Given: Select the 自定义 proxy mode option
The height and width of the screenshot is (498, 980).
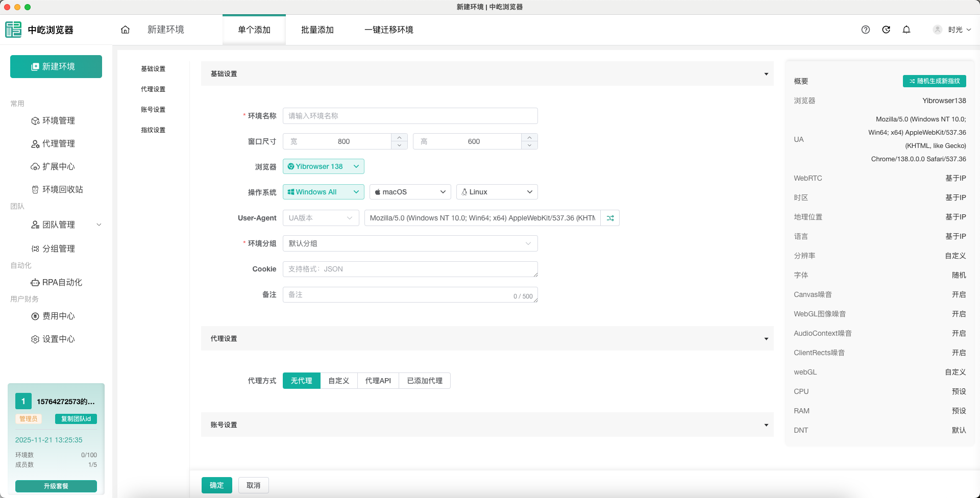Looking at the screenshot, I should (339, 381).
